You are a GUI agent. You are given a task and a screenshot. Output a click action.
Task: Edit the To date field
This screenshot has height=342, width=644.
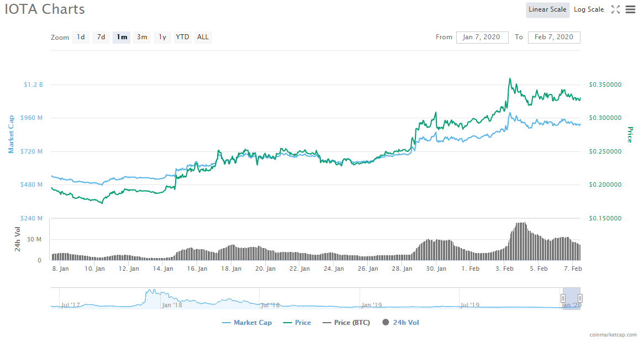[x=554, y=37]
